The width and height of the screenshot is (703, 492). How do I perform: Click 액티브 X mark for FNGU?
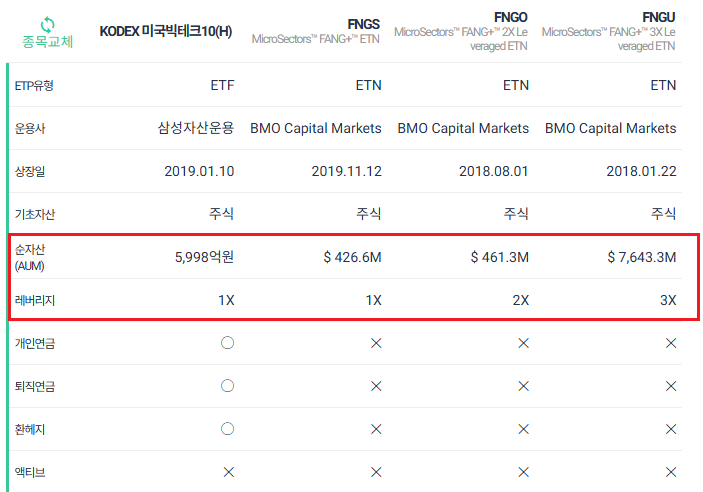pos(671,472)
